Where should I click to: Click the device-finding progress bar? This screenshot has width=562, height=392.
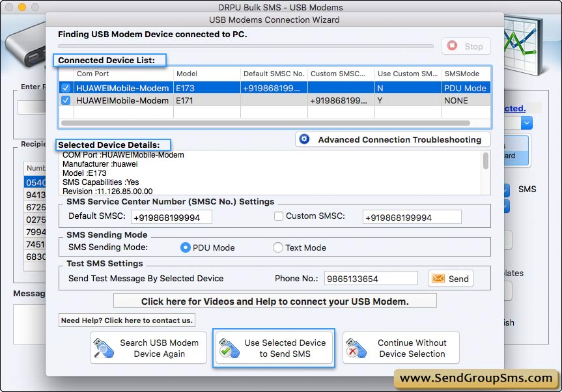click(x=246, y=46)
